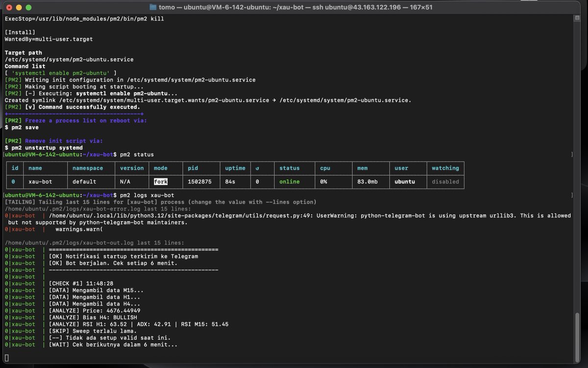The image size is (588, 368).
Task: Click the 'xau-bot' name cell in table
Action: click(x=40, y=182)
